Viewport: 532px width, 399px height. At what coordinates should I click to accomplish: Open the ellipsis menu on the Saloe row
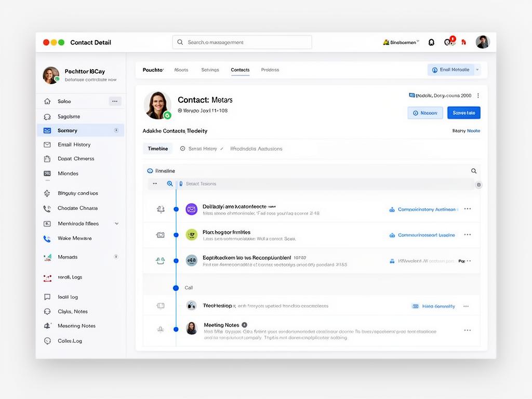[114, 101]
